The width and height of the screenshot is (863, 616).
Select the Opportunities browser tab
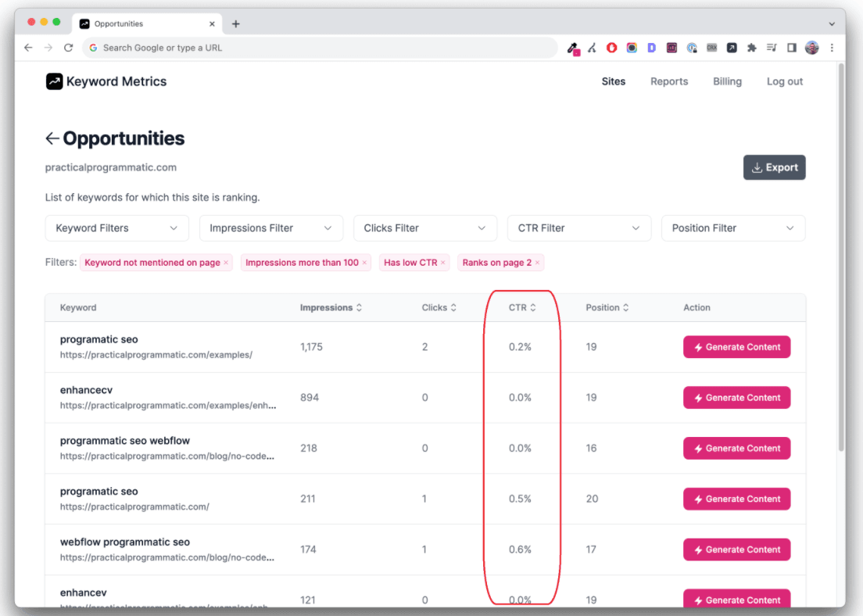[148, 23]
